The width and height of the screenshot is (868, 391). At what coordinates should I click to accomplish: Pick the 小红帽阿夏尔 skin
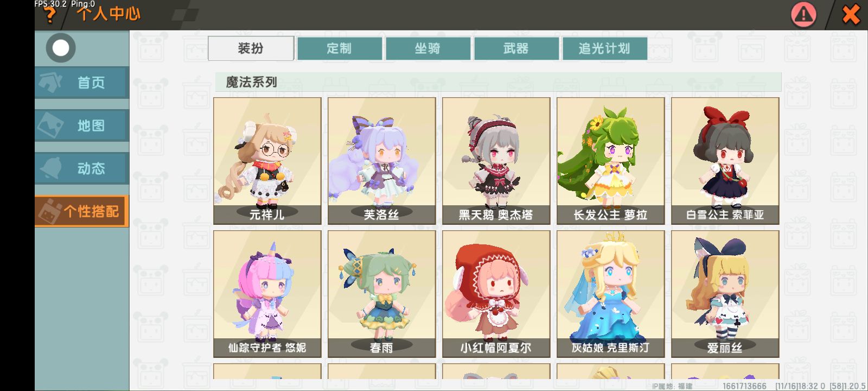pyautogui.click(x=496, y=294)
